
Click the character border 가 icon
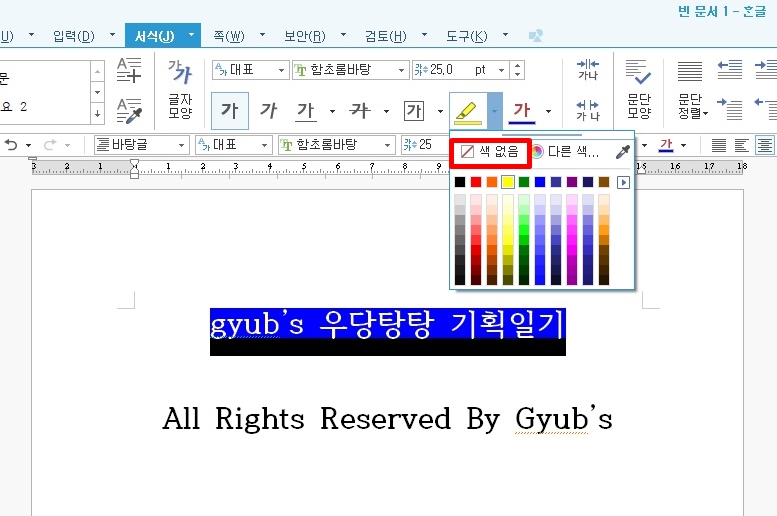(414, 111)
